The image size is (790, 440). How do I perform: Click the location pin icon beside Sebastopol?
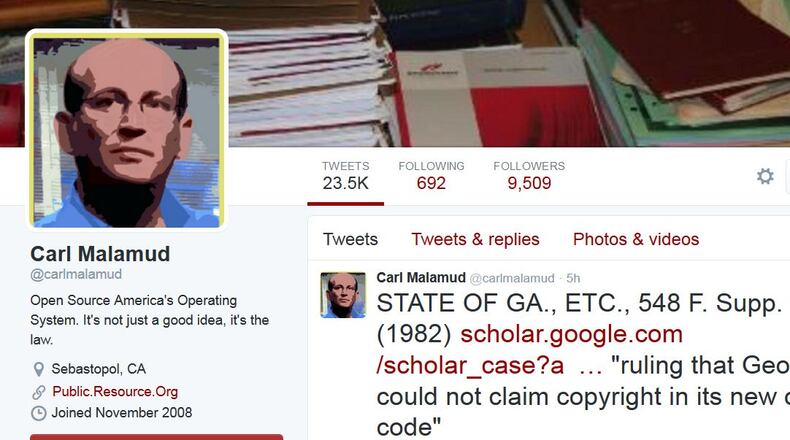coord(38,369)
